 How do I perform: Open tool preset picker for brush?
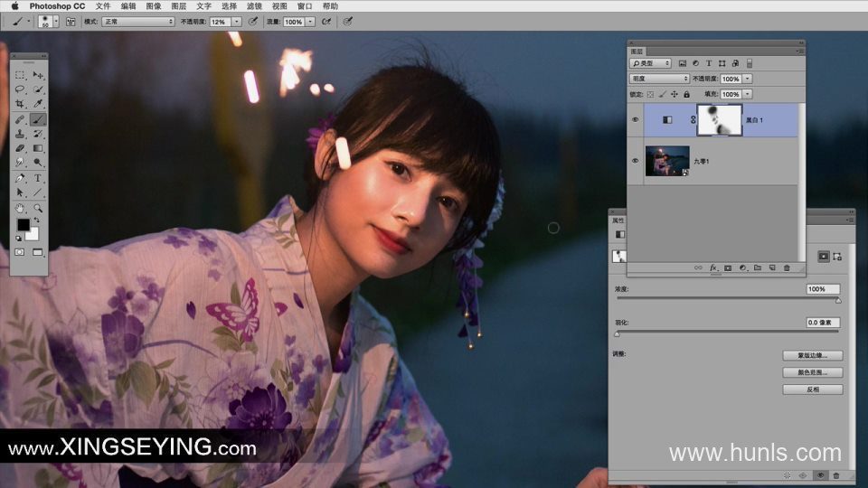(20, 22)
